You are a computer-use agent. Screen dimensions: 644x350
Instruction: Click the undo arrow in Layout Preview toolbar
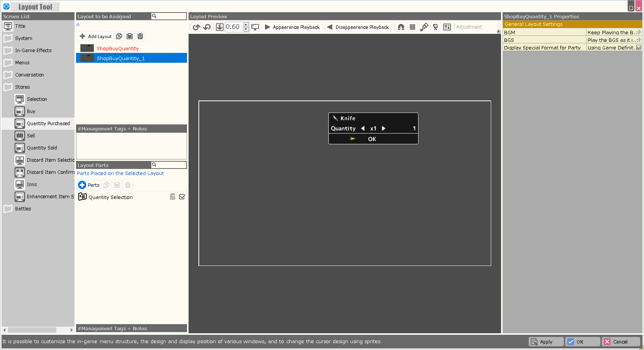tap(196, 27)
